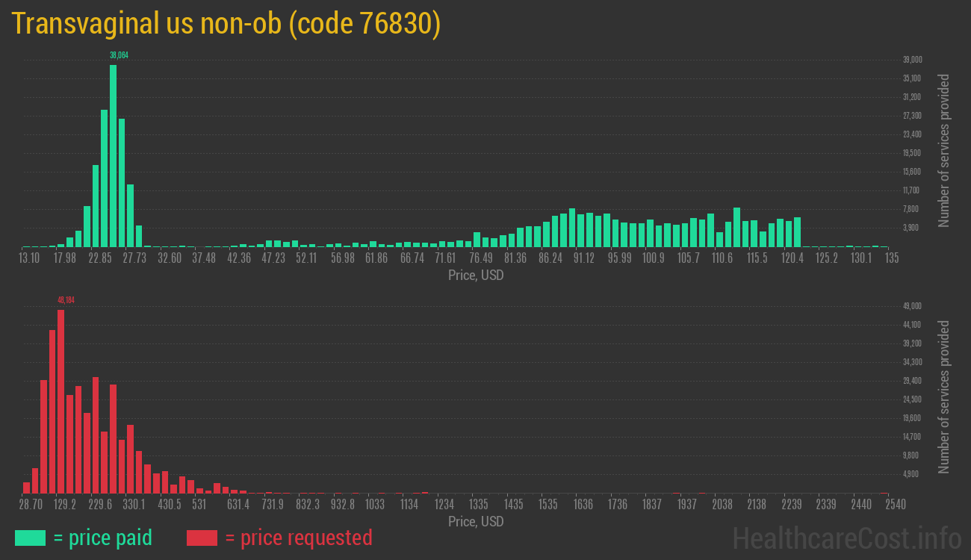971x560 pixels.
Task: Click the 'Price, USD' label under the green chart
Action: [x=476, y=276]
